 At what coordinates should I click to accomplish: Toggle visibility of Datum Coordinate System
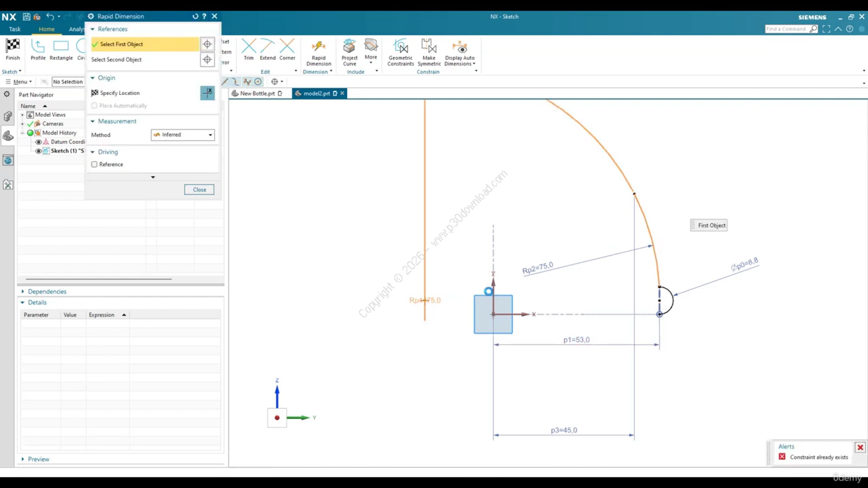tap(39, 142)
